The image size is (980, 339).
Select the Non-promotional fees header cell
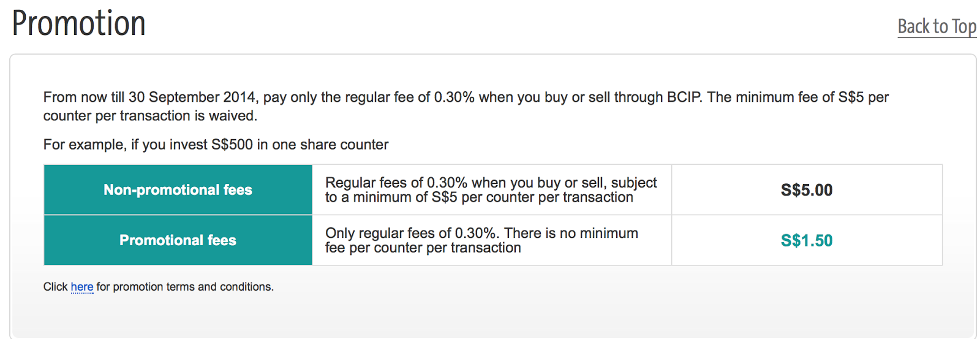point(178,190)
